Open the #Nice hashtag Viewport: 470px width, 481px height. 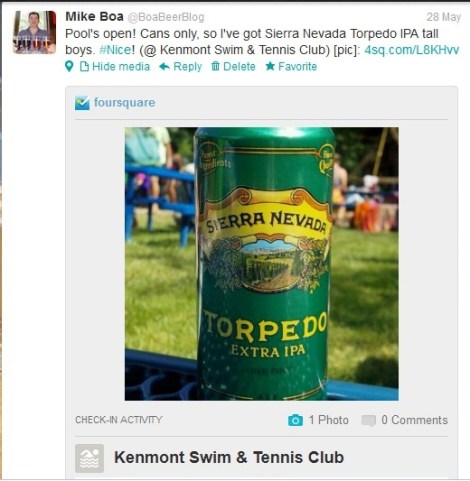(x=115, y=50)
